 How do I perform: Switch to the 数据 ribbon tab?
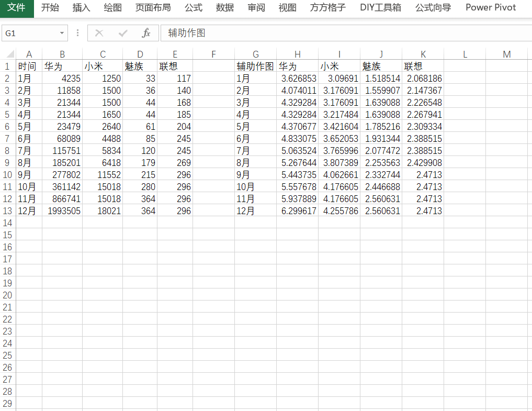point(224,7)
